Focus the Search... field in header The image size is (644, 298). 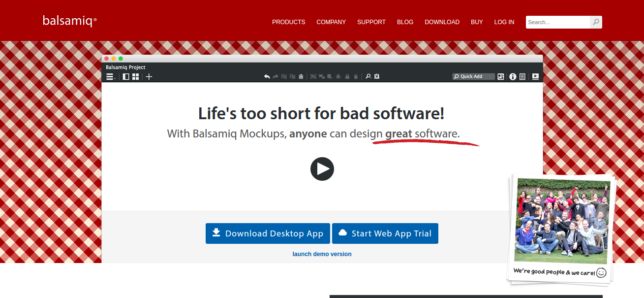click(x=558, y=22)
